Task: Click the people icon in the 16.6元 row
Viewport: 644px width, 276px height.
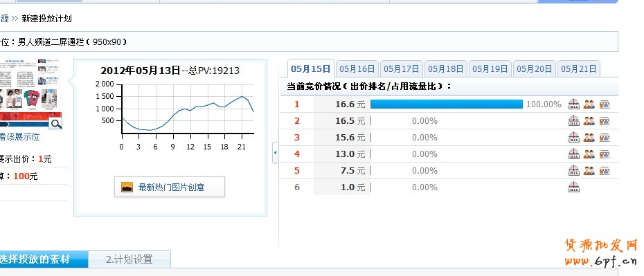Action: tap(589, 104)
